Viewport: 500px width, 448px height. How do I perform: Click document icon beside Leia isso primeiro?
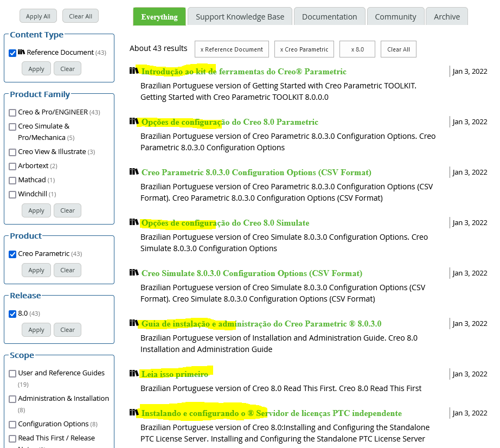tap(134, 373)
